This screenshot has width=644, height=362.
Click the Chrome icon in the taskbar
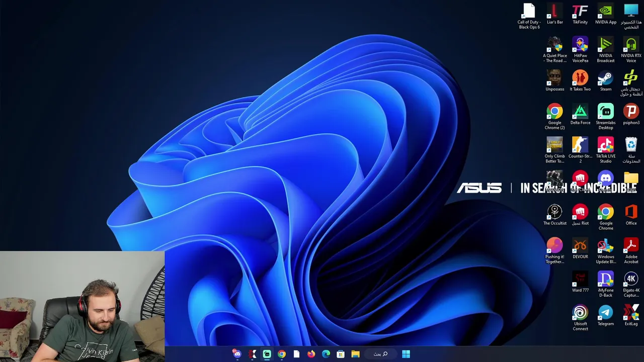point(282,354)
